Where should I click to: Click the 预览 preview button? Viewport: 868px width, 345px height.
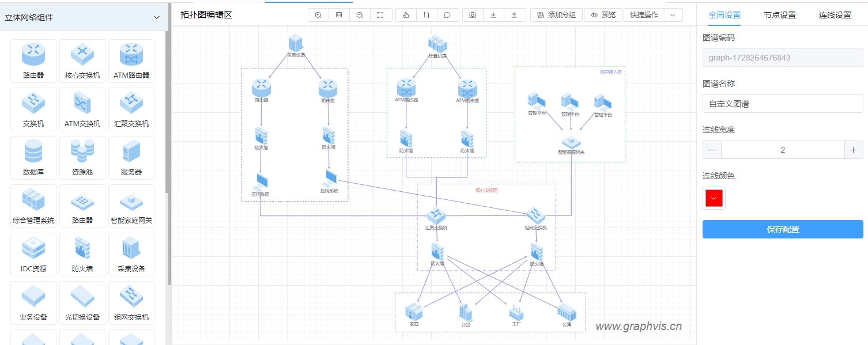[x=603, y=15]
